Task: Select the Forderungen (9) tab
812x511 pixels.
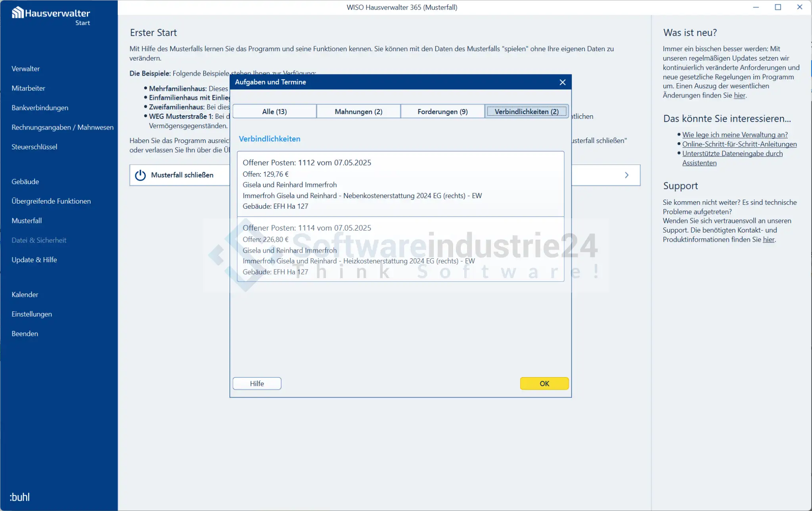Action: point(442,111)
